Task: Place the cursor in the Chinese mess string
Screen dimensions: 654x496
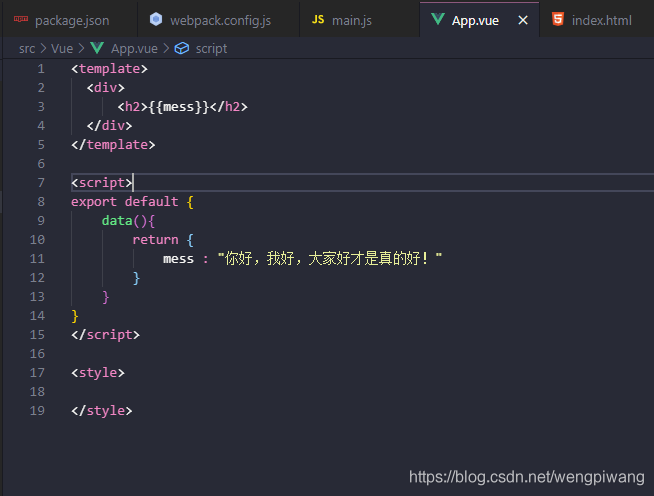Action: click(x=330, y=258)
